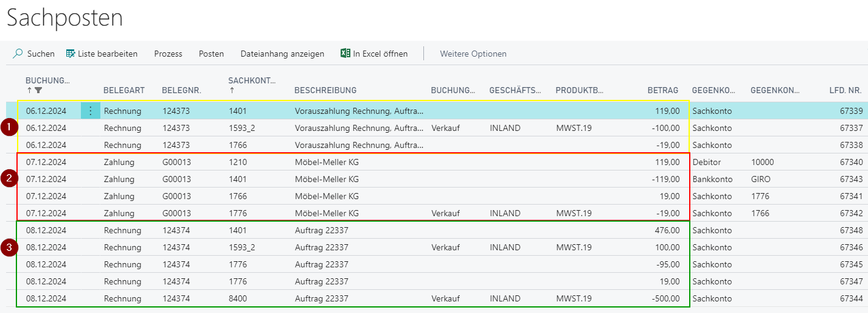Click Belegnr. G00013 on Sachkonto 1210 row

[176, 162]
